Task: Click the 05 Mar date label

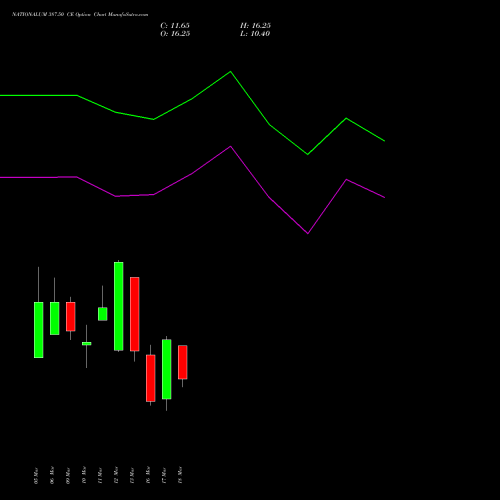Action: (x=36, y=476)
